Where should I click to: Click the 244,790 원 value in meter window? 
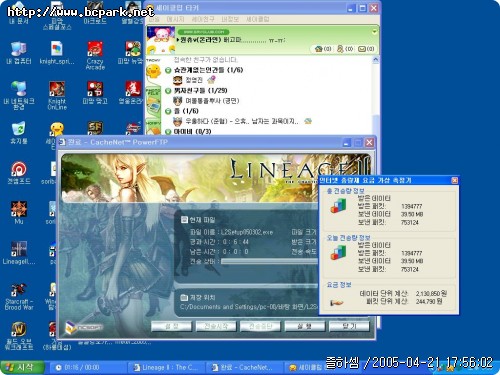tap(429, 302)
